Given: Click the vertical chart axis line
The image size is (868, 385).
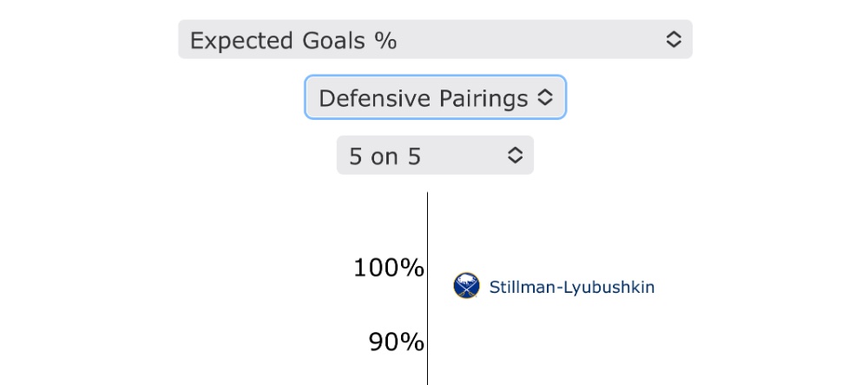Looking at the screenshot, I should (x=427, y=288).
